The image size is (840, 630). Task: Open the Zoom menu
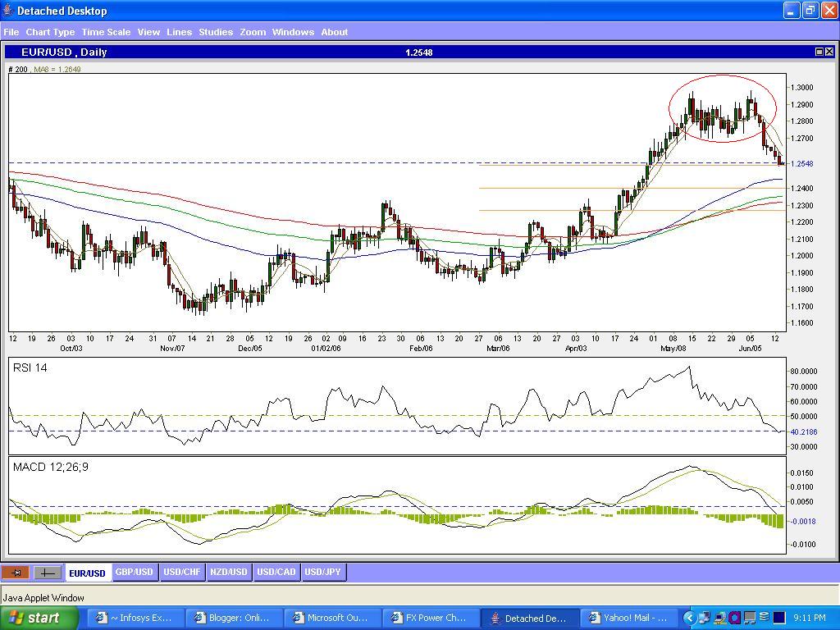tap(253, 32)
